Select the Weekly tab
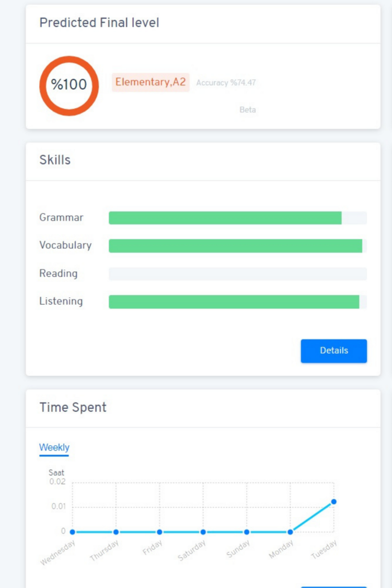Screen dimensions: 392x588 [54, 447]
